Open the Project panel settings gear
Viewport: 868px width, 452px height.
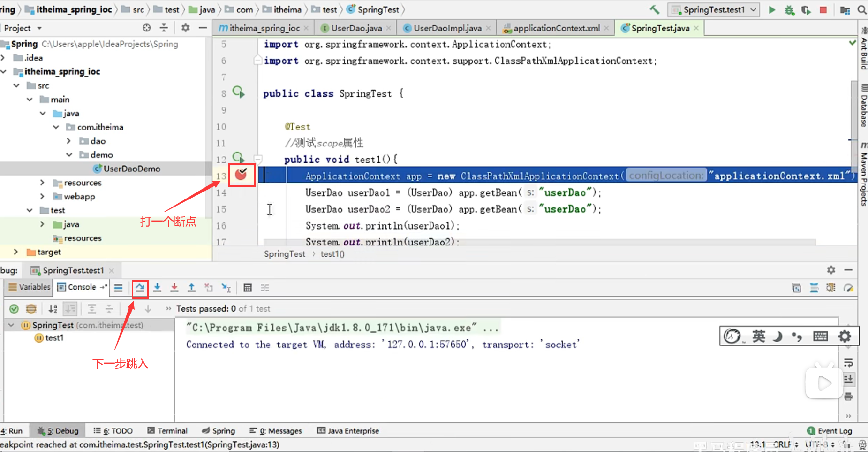point(186,28)
